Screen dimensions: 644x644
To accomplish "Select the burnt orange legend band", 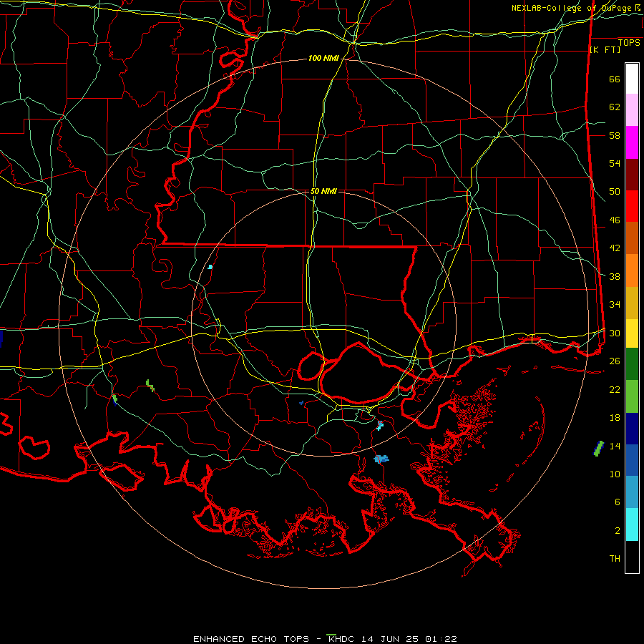I will pyautogui.click(x=632, y=238).
